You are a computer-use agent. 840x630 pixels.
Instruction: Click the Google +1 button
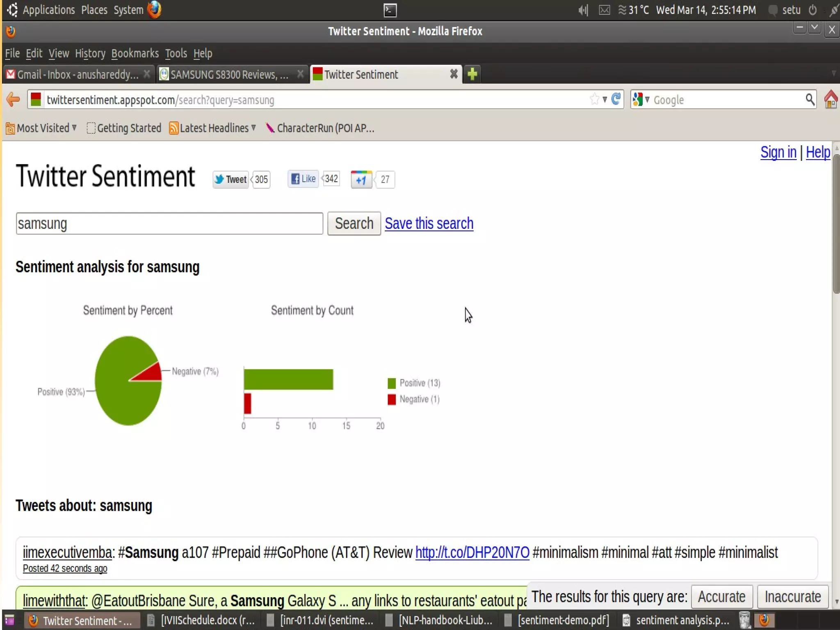[x=361, y=180]
